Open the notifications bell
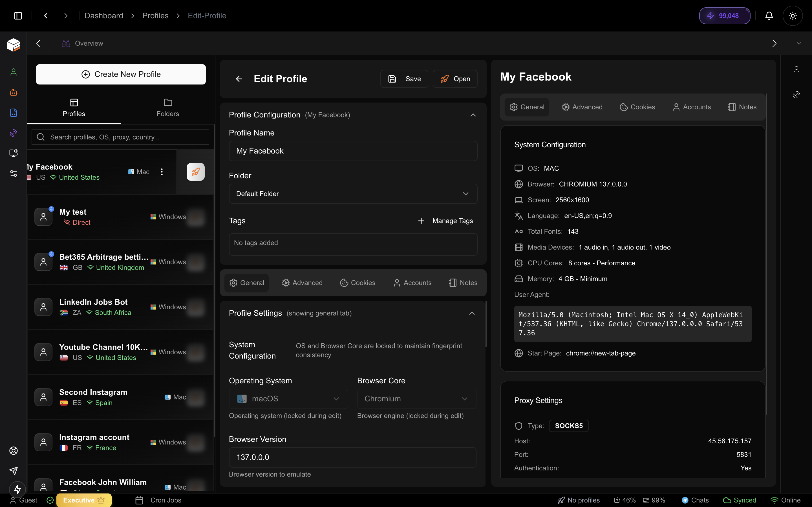Image resolution: width=812 pixels, height=507 pixels. 769,16
